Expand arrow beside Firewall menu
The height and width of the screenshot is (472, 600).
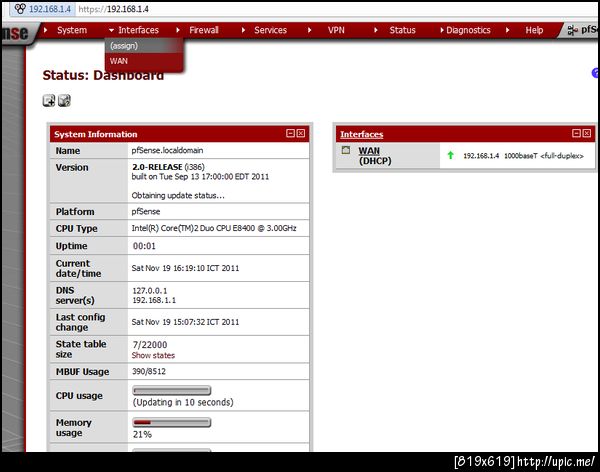coord(178,30)
